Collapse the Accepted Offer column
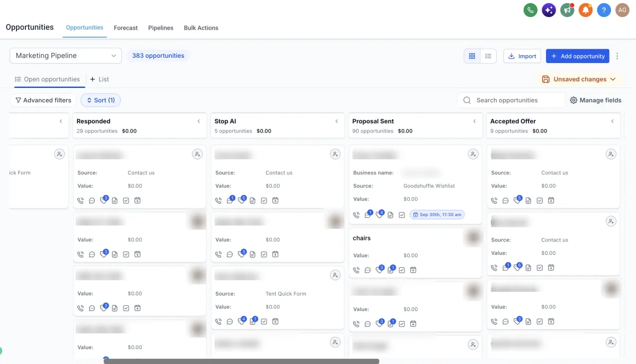This screenshot has width=636, height=364. pyautogui.click(x=612, y=121)
